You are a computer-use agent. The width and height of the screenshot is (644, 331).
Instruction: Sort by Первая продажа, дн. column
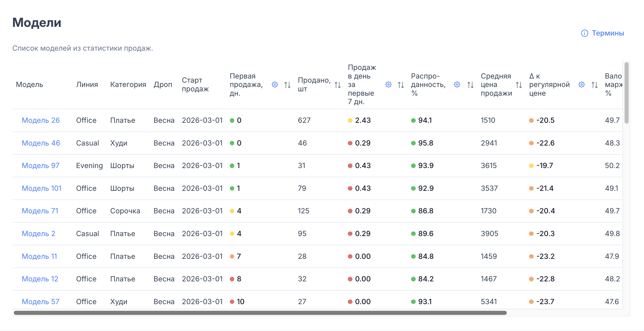coord(287,85)
